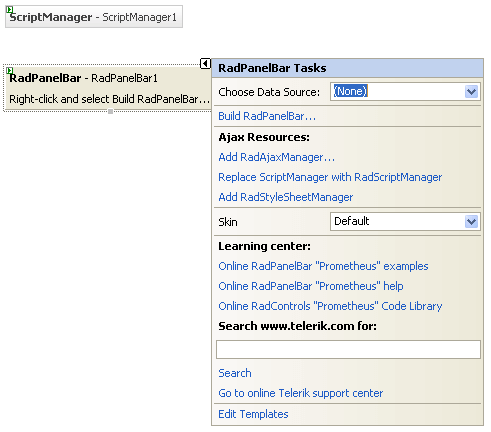Image resolution: width=491 pixels, height=432 pixels.
Task: Open Online RadPanelBar "Prometheus" examples
Action: 323,266
